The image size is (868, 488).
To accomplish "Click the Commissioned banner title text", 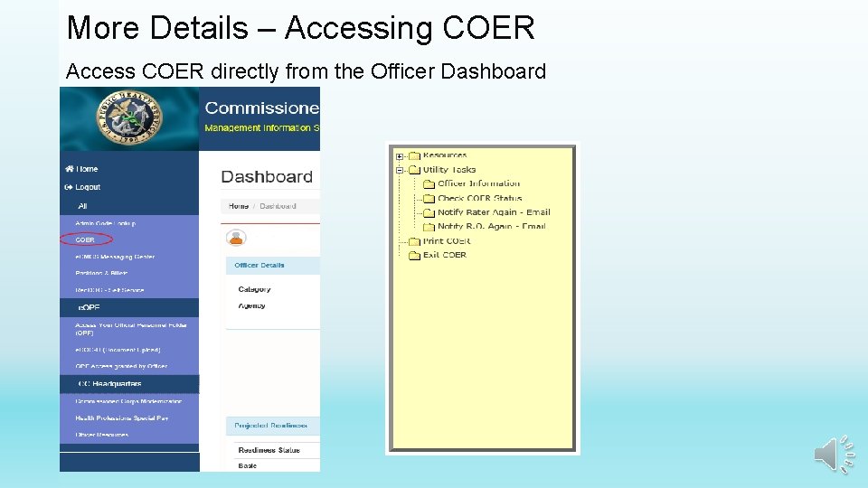I will click(x=262, y=108).
